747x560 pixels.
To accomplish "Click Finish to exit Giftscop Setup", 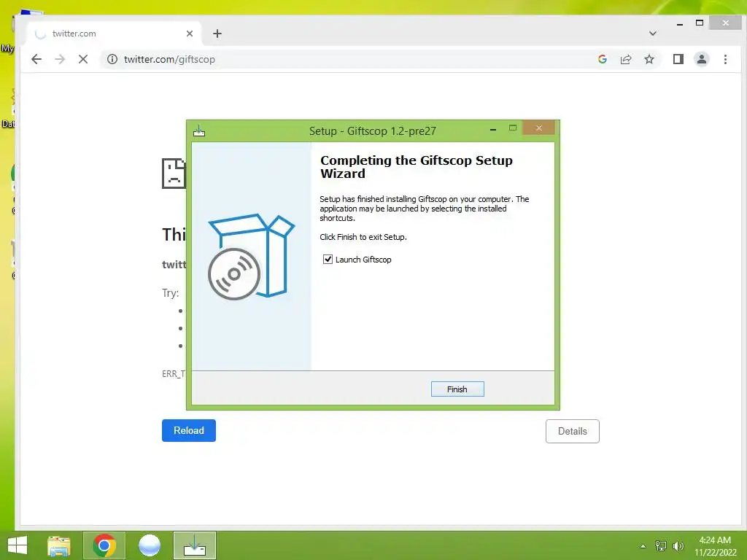I will pos(457,389).
